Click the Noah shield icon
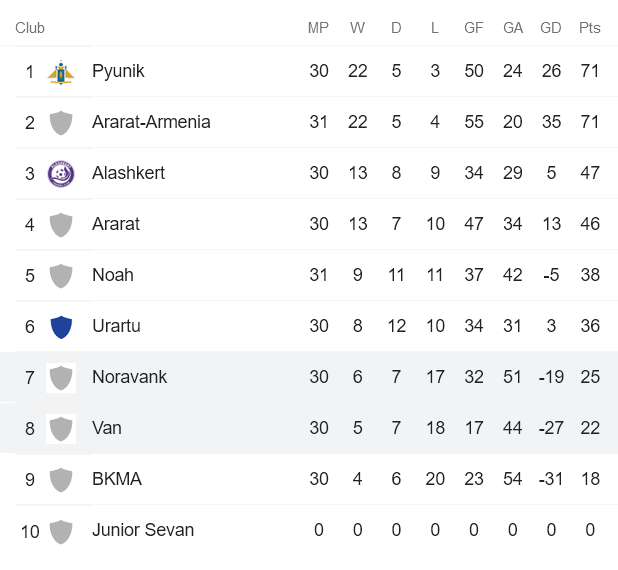Image resolution: width=618 pixels, height=570 pixels. [x=61, y=276]
